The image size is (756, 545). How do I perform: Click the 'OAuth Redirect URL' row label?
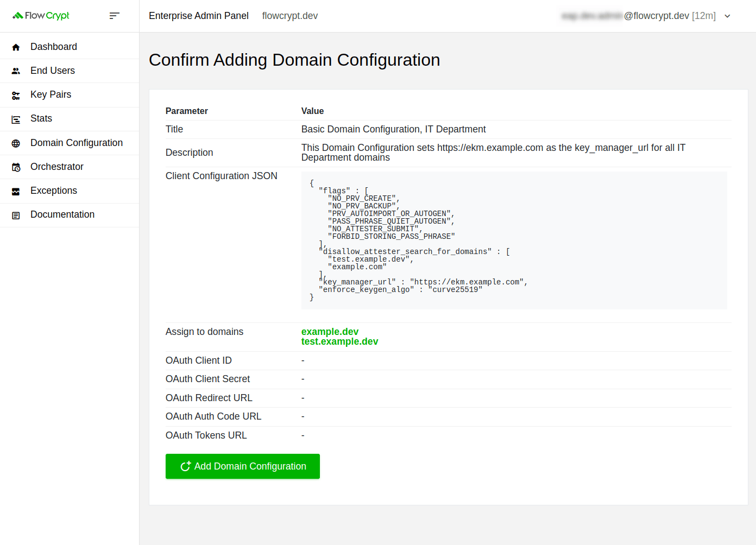coord(209,398)
